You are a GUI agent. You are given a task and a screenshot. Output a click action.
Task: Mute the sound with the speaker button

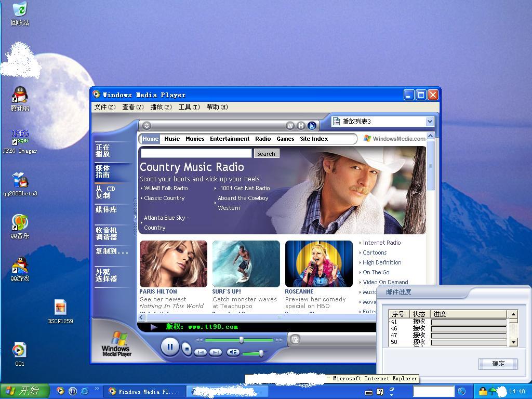click(x=233, y=352)
